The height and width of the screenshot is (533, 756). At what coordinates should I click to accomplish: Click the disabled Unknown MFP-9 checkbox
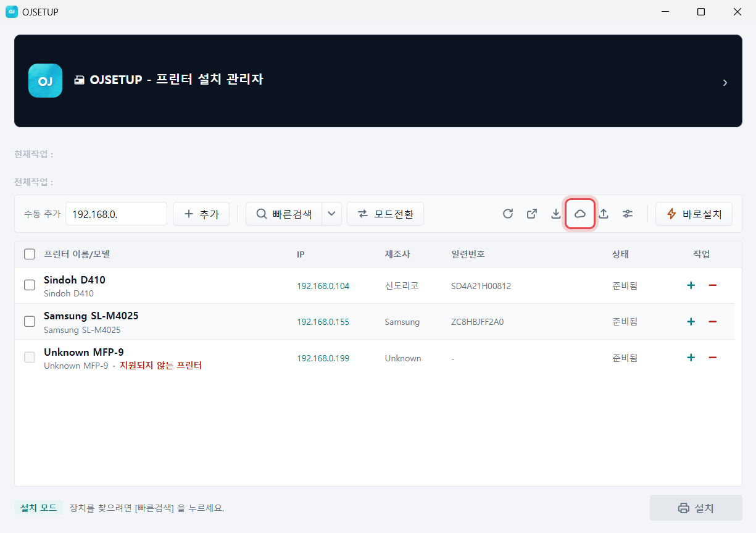click(30, 357)
